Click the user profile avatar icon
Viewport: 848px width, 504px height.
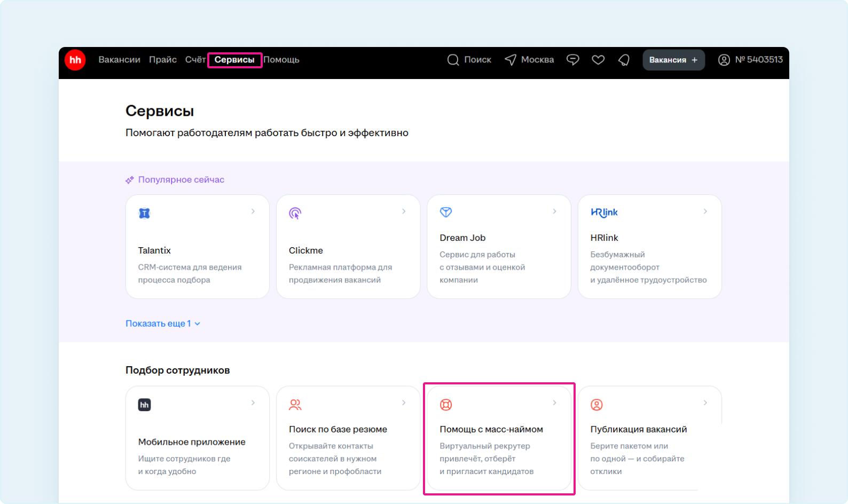pyautogui.click(x=724, y=60)
